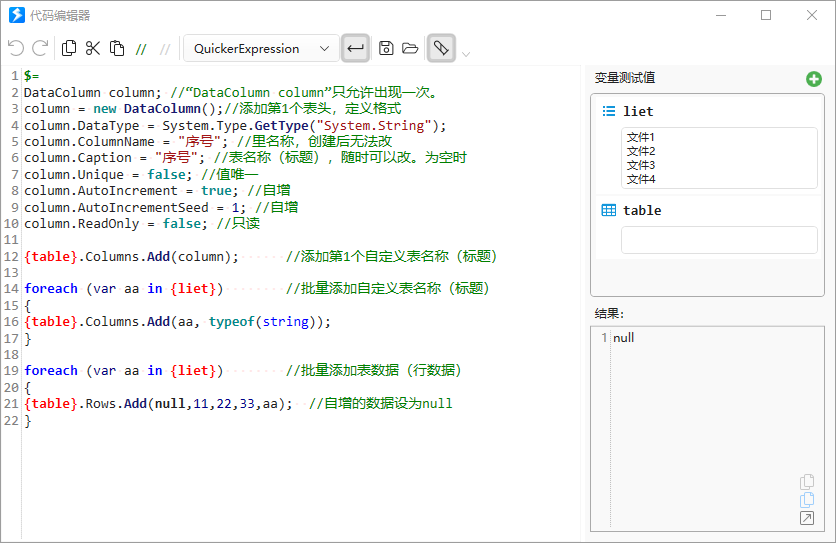The width and height of the screenshot is (836, 543).
Task: Click the Save file icon
Action: tap(386, 49)
